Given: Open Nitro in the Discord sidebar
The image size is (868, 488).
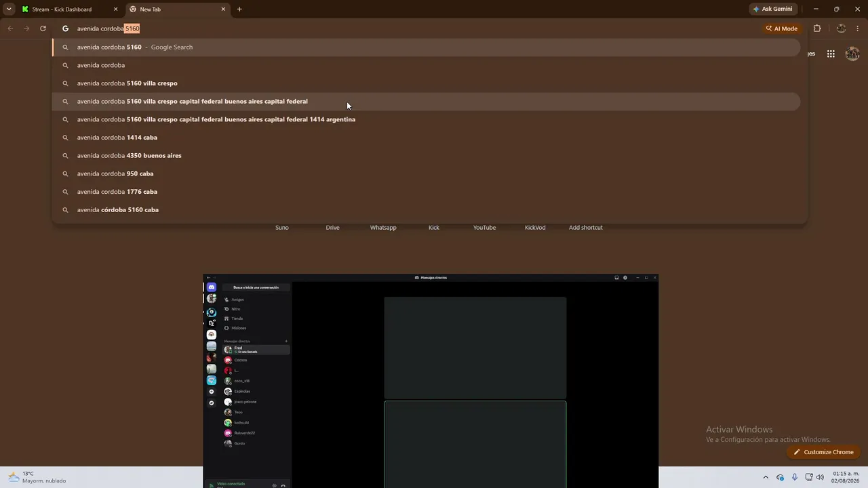Looking at the screenshot, I should pos(256,309).
